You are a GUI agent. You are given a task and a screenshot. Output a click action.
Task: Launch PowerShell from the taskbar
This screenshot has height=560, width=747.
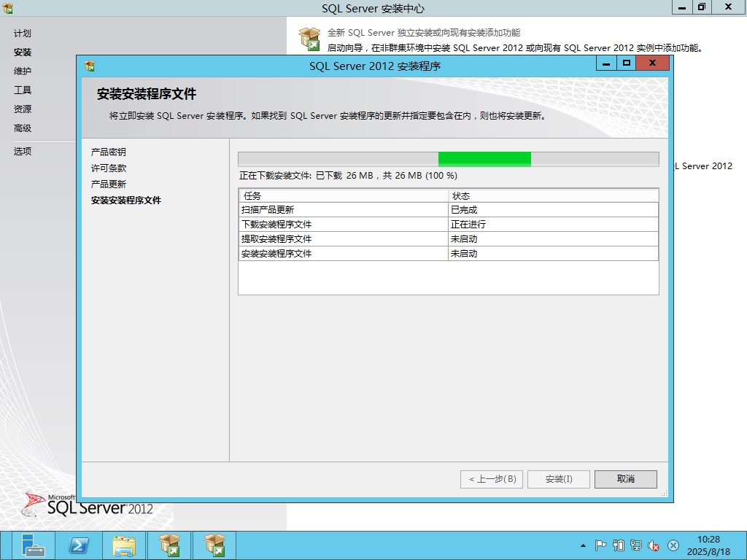pyautogui.click(x=79, y=545)
